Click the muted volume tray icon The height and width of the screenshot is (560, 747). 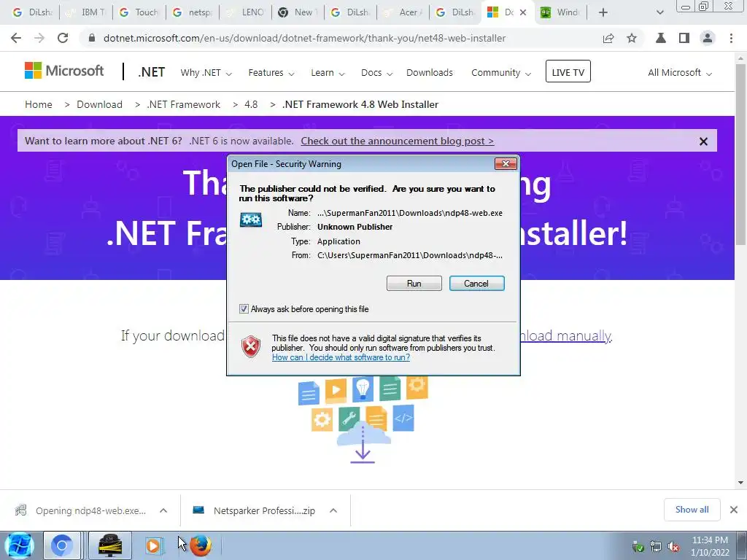(673, 547)
